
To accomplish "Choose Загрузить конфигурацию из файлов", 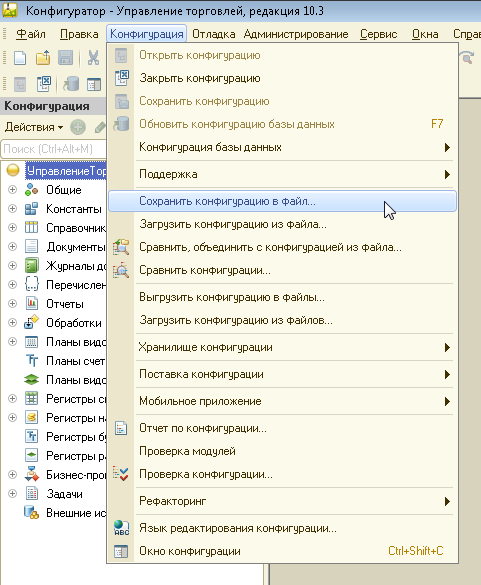I will point(282,320).
